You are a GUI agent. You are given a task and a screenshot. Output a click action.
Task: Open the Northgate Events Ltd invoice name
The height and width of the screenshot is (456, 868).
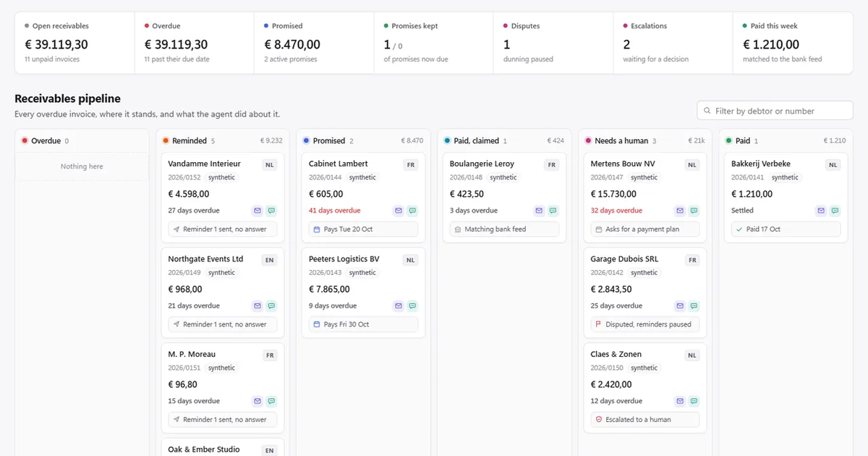point(205,259)
